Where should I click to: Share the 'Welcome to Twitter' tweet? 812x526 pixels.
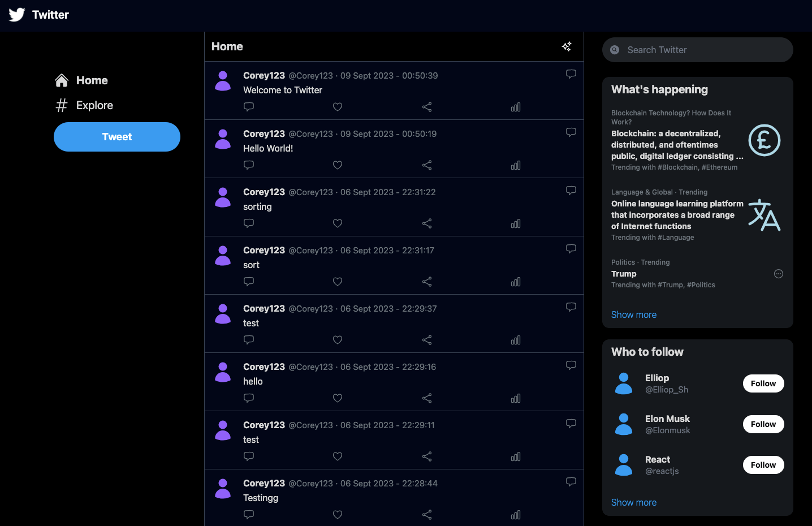pyautogui.click(x=427, y=107)
